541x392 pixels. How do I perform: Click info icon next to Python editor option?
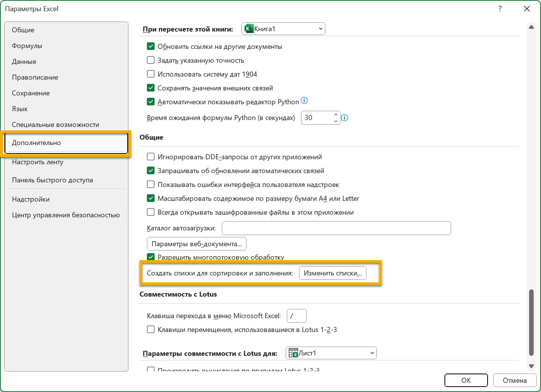[x=304, y=101]
